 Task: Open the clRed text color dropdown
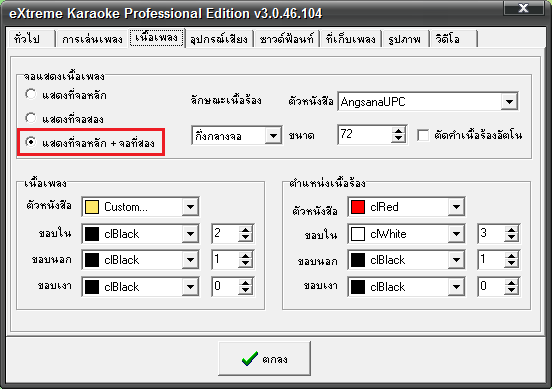click(456, 207)
